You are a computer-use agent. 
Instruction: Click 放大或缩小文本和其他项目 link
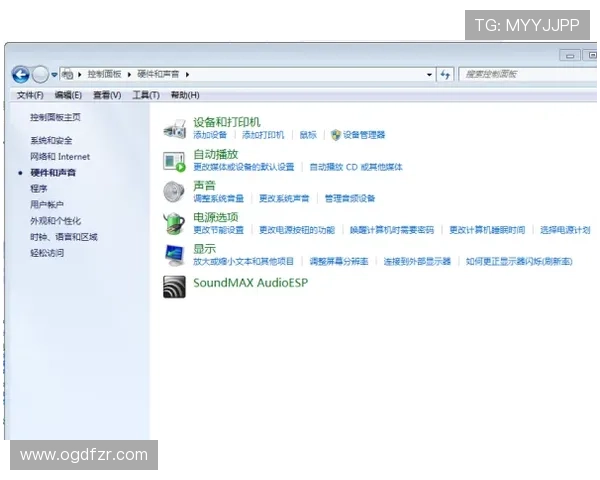pyautogui.click(x=243, y=261)
